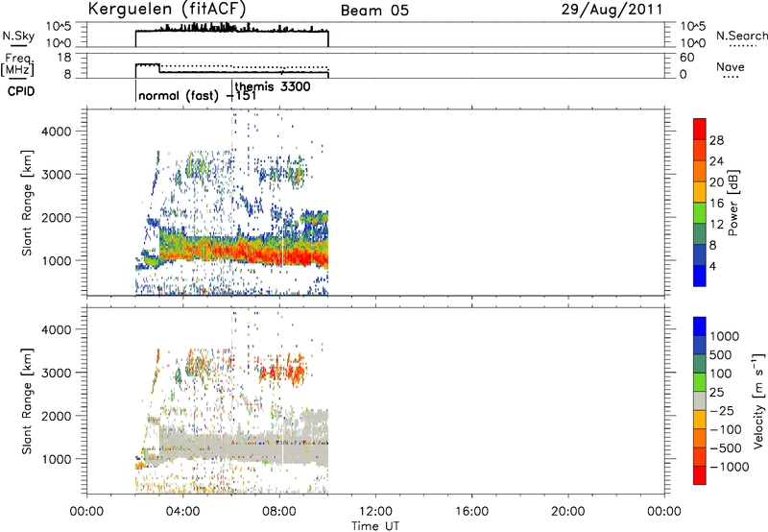Click the 'CPID' row label
This screenshot has width=768, height=532.
pyautogui.click(x=21, y=91)
